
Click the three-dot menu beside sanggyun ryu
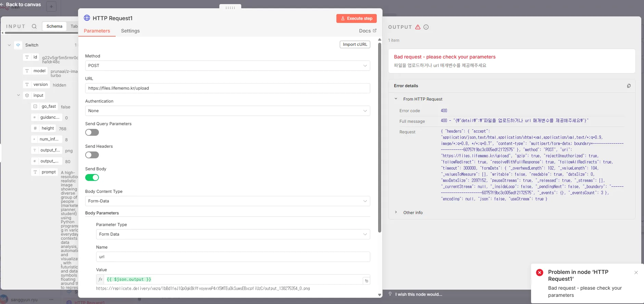(x=51, y=300)
